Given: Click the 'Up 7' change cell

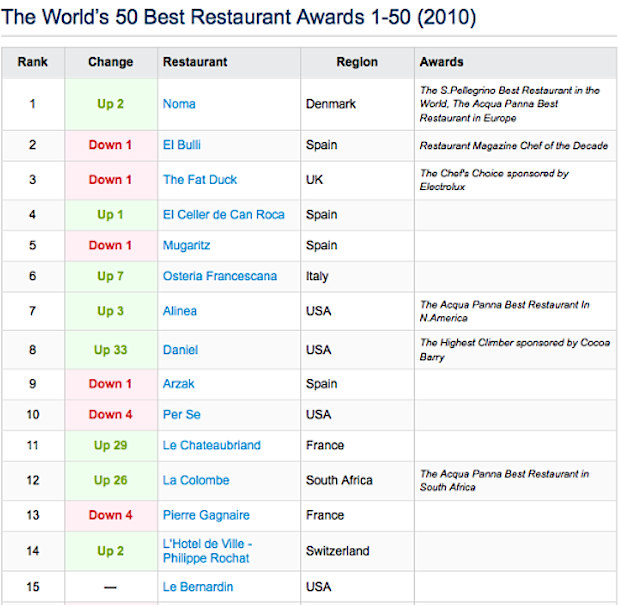Looking at the screenshot, I should 111,276.
